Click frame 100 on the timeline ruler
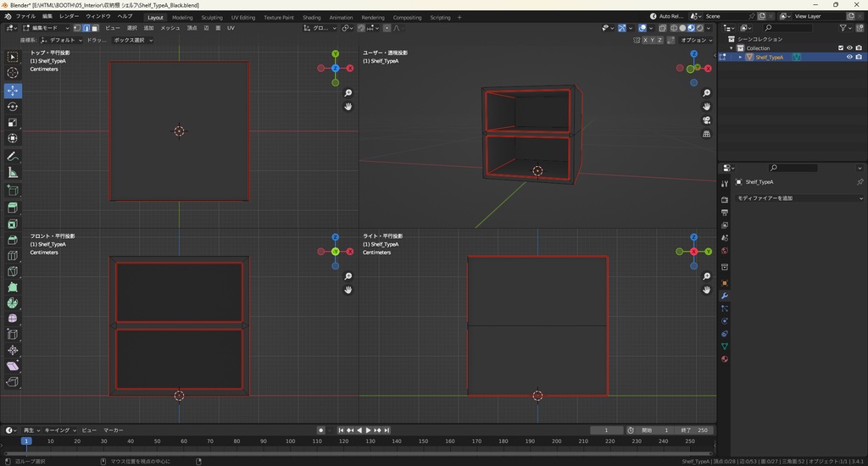This screenshot has height=466, width=868. [x=291, y=441]
